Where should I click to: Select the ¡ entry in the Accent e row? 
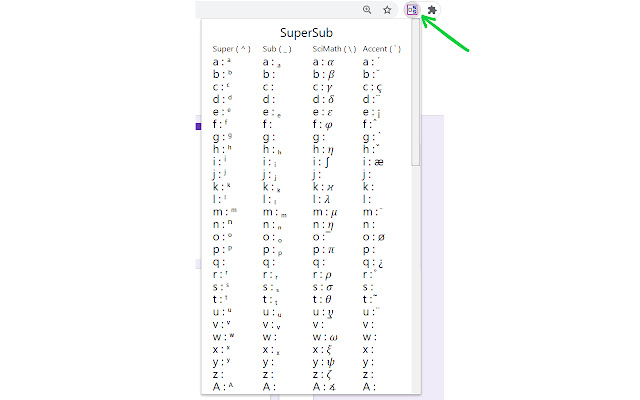point(378,114)
